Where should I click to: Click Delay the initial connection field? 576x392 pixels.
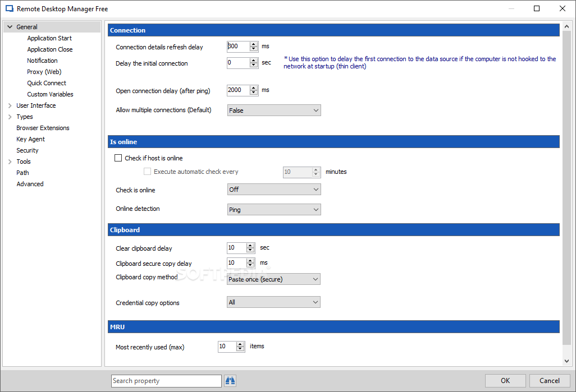[238, 63]
